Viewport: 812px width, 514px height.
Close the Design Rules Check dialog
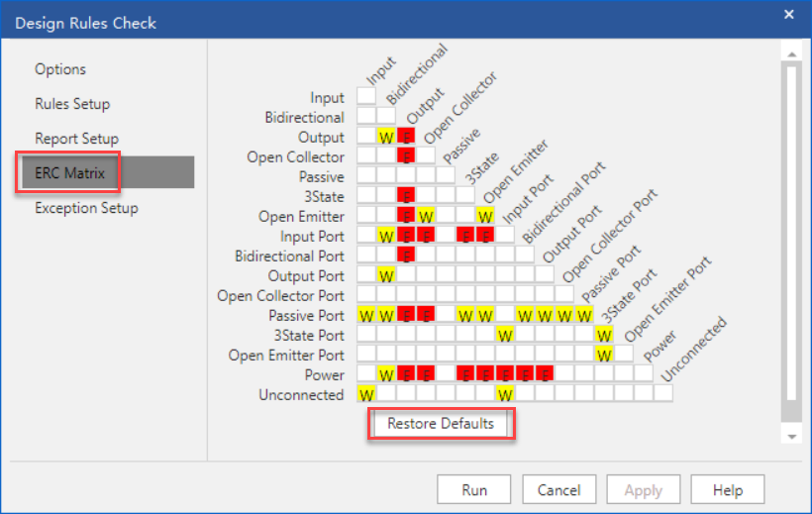[x=788, y=15]
